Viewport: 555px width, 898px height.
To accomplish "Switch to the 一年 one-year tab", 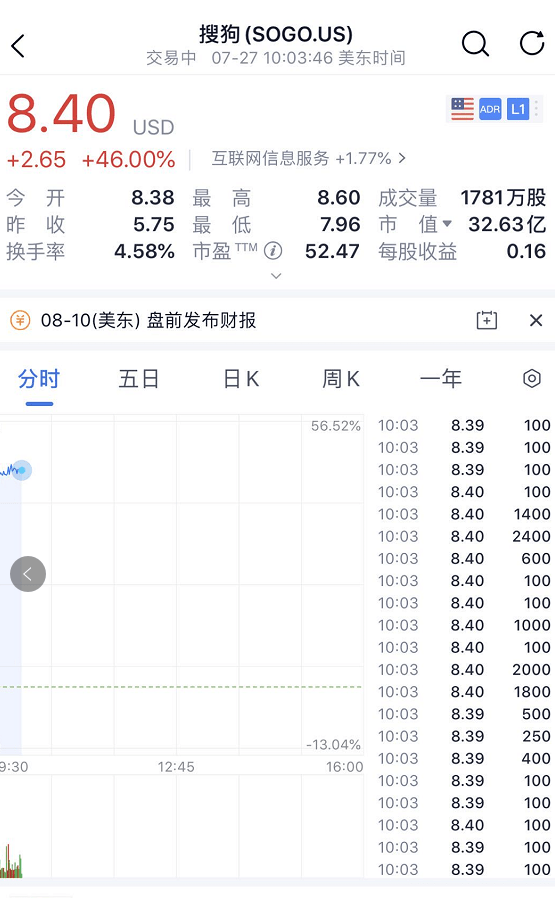I will point(441,379).
